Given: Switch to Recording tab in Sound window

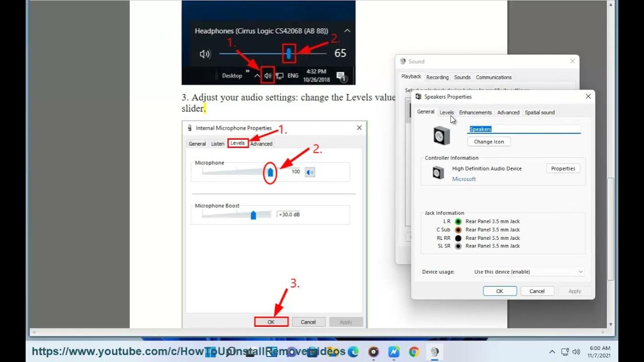Looking at the screenshot, I should pyautogui.click(x=437, y=77).
